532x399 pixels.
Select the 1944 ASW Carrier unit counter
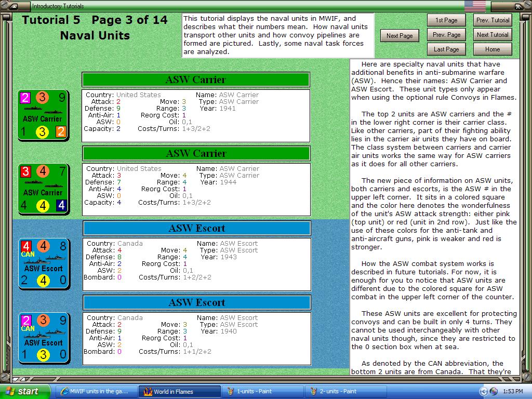44,189
